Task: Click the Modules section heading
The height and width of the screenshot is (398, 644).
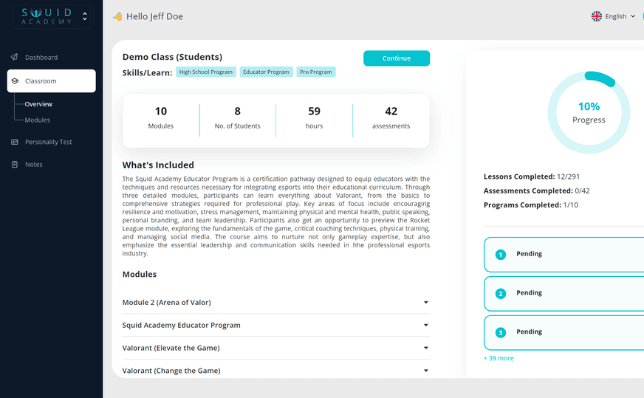Action: tap(139, 274)
